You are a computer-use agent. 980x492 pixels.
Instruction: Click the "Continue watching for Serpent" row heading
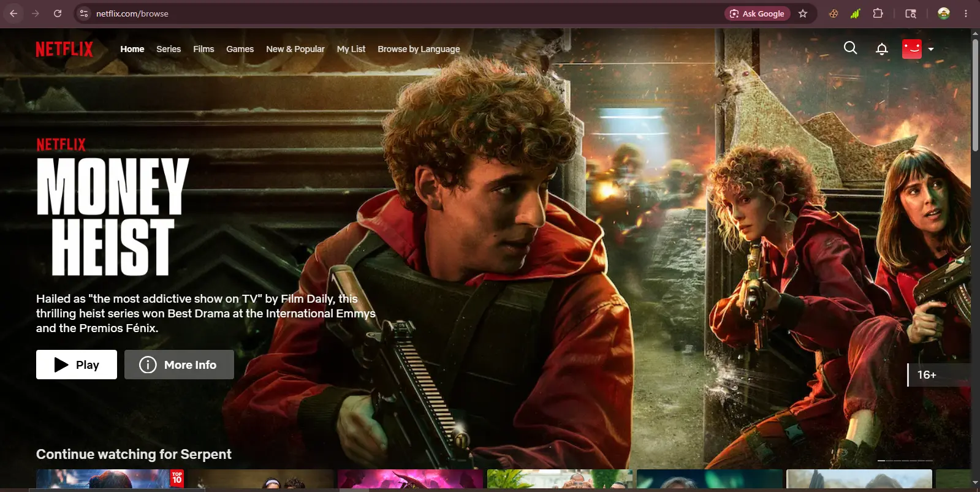tap(134, 454)
